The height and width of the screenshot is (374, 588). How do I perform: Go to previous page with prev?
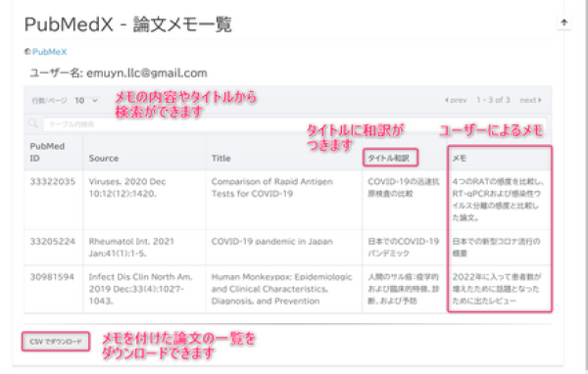456,100
